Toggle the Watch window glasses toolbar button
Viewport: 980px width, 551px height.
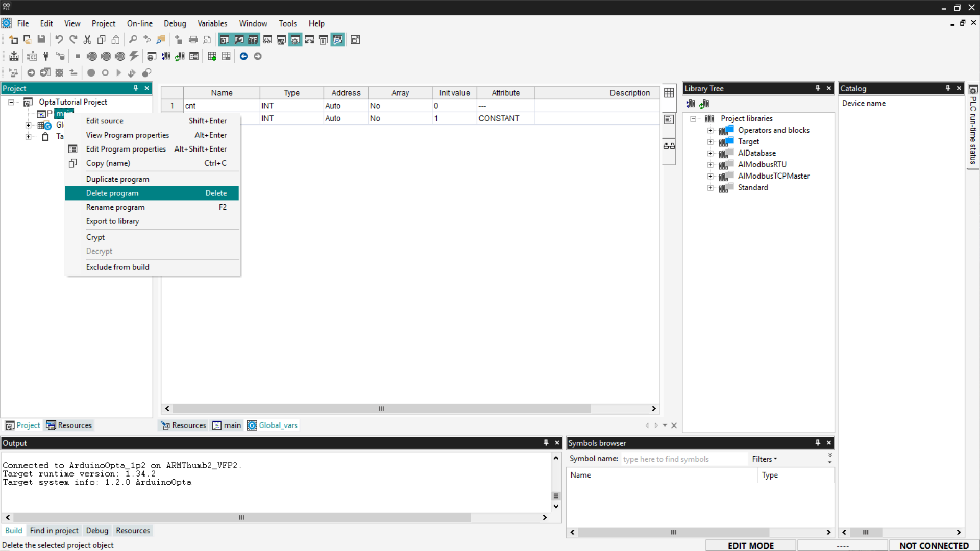267,40
